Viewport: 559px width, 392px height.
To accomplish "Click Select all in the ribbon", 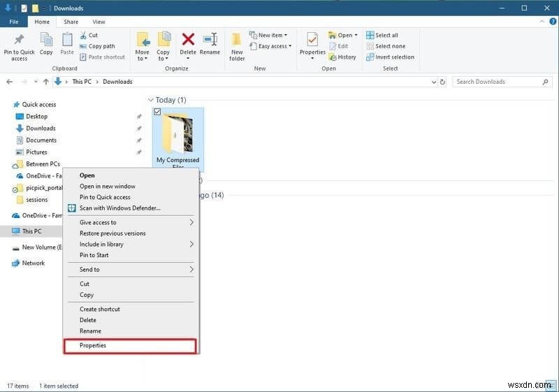I will coord(382,35).
